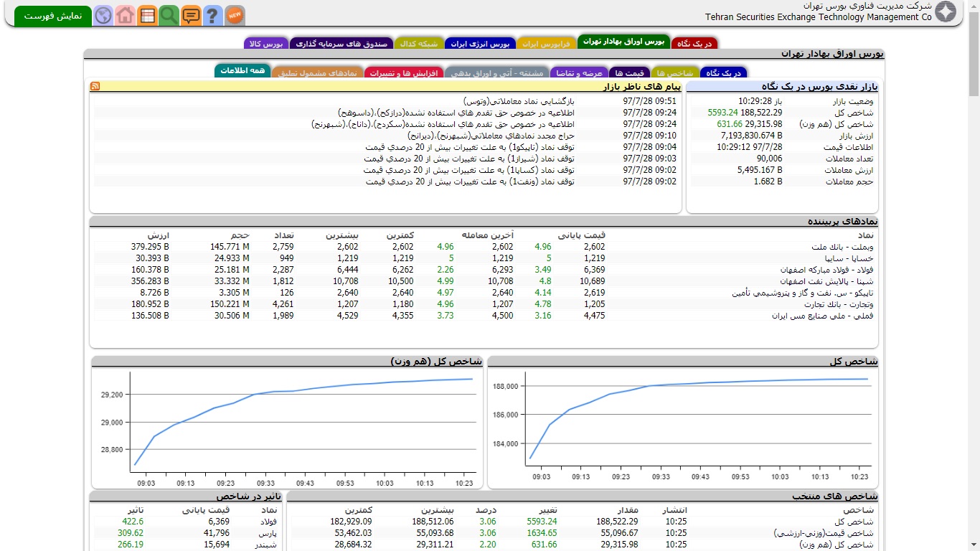Open the توقف نماد (كساپا1) message

click(469, 170)
